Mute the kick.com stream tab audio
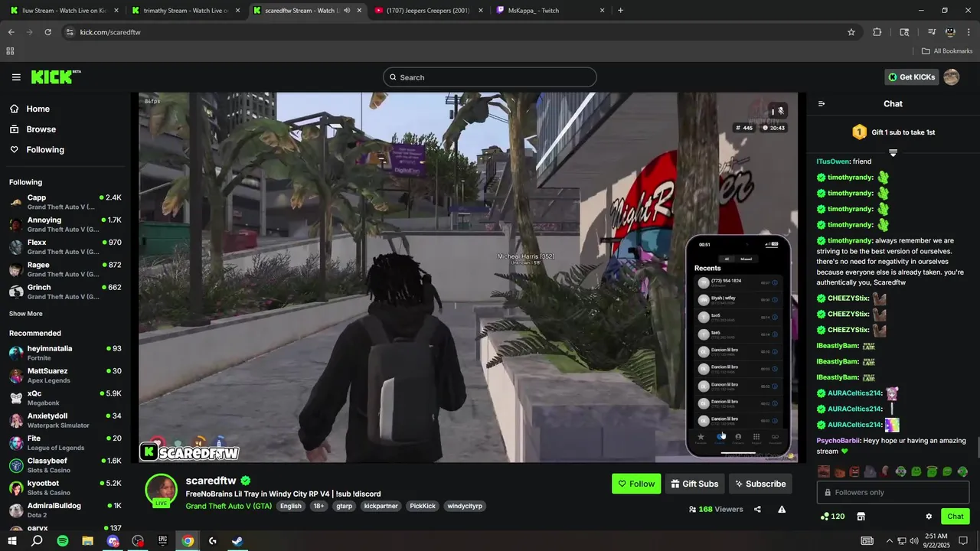 [x=347, y=11]
